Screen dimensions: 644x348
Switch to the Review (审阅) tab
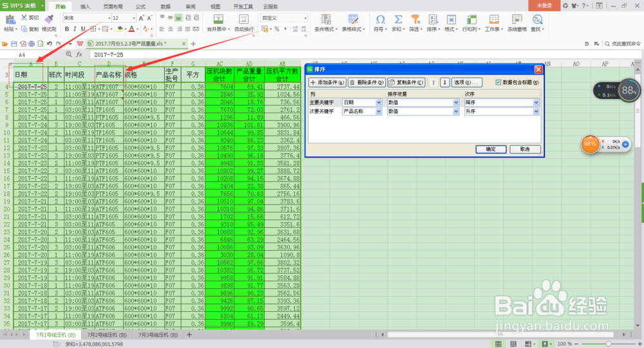tap(191, 6)
